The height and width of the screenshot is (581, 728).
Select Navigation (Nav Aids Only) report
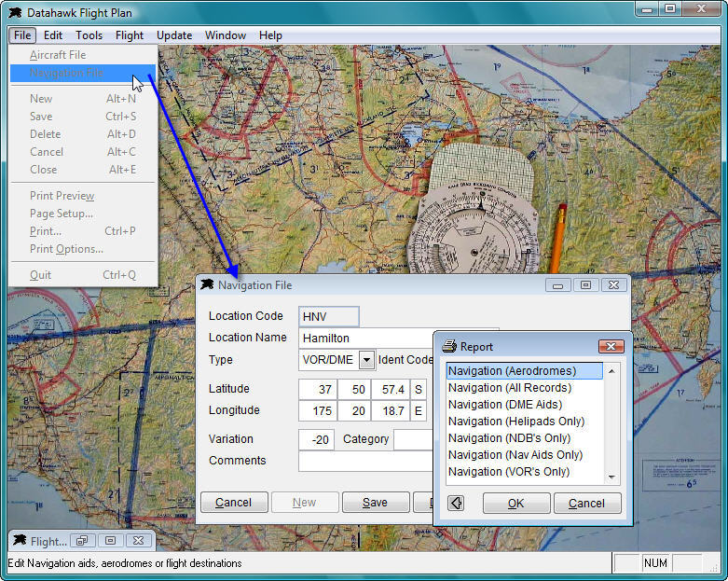(x=525, y=455)
